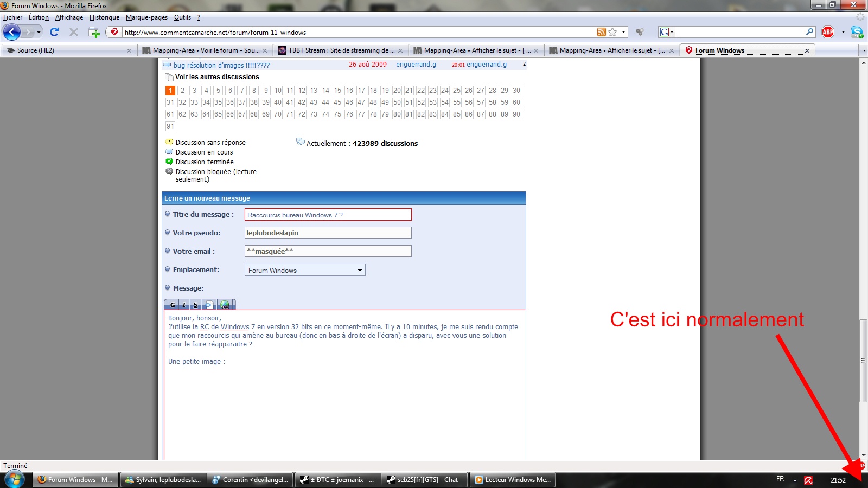This screenshot has height=488, width=868.
Task: Toggle bold (G) formatting in the editor
Action: coord(173,305)
